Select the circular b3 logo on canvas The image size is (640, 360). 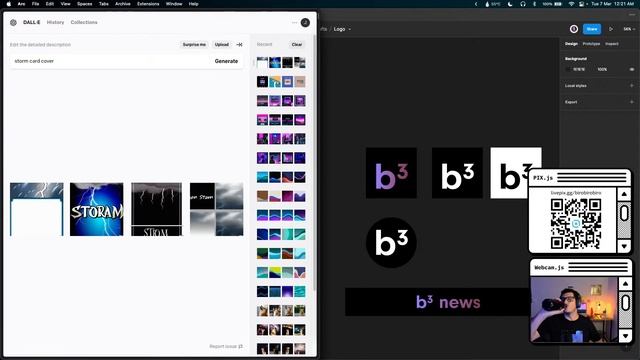tap(391, 242)
